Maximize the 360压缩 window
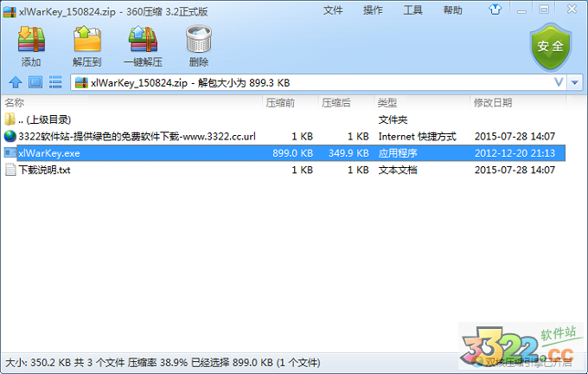 tap(544, 10)
